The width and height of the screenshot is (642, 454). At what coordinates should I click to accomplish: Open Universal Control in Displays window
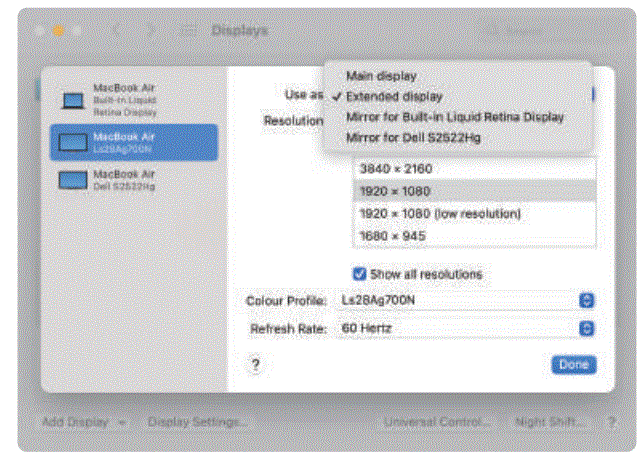pos(436,422)
